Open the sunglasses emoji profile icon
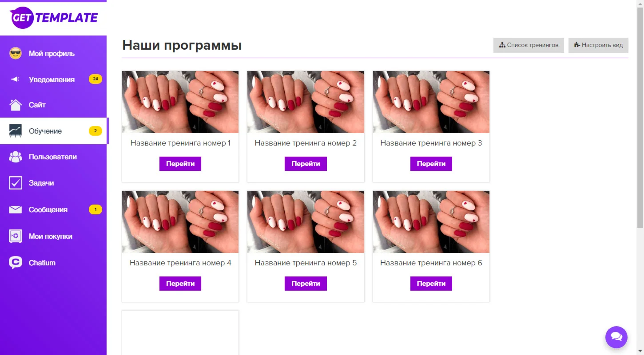 [16, 53]
